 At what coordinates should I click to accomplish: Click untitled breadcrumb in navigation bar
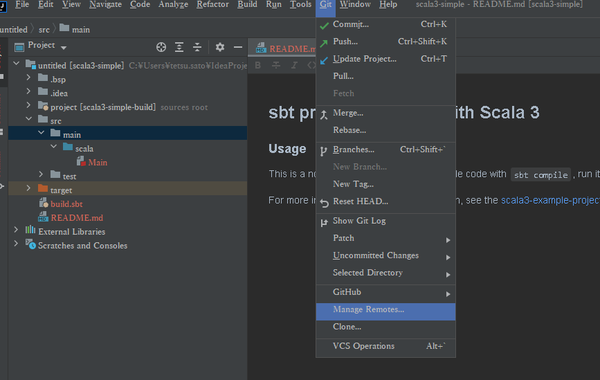[13, 29]
